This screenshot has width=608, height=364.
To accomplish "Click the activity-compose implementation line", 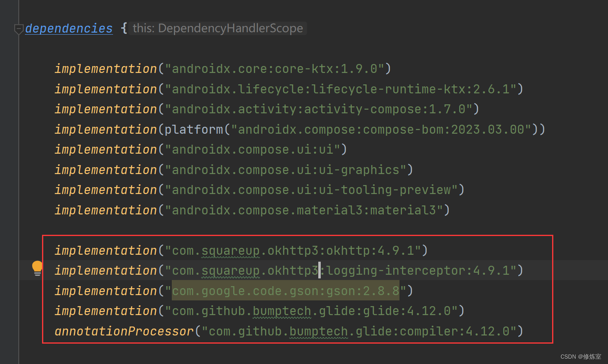I will 265,109.
